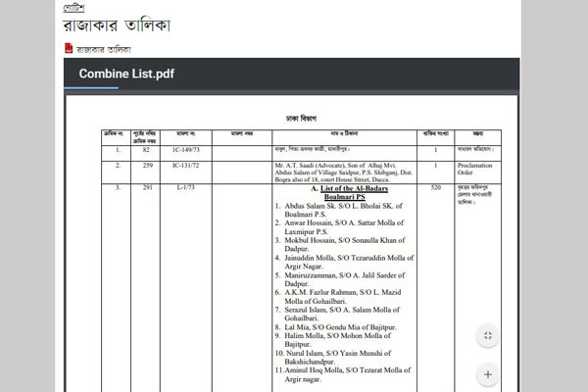Select the Jainuddin Molla entry

point(344,262)
